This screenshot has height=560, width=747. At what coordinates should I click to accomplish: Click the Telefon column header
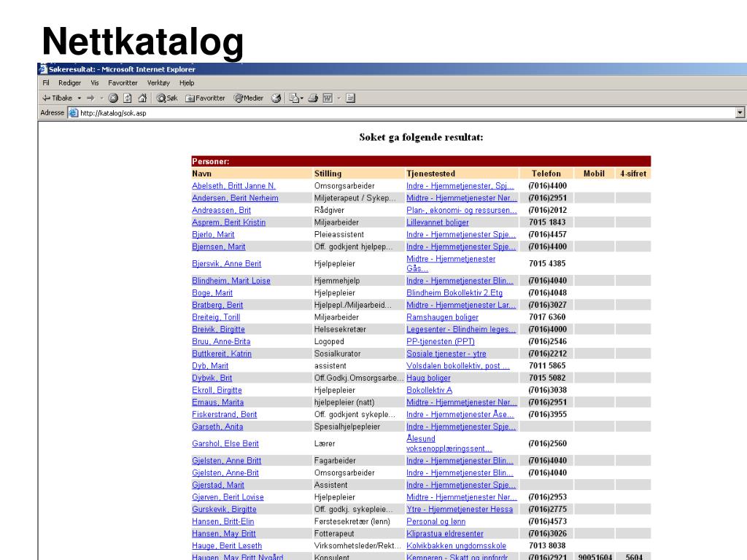pyautogui.click(x=546, y=174)
